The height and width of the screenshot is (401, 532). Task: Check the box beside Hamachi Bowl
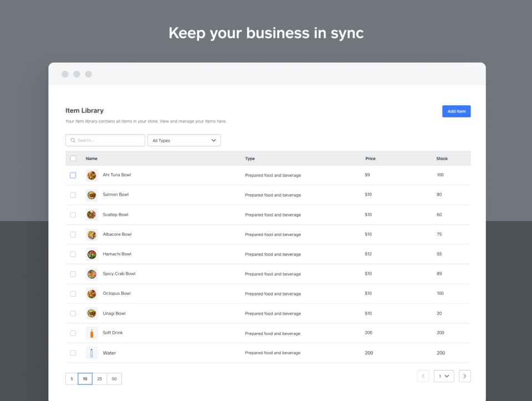73,254
